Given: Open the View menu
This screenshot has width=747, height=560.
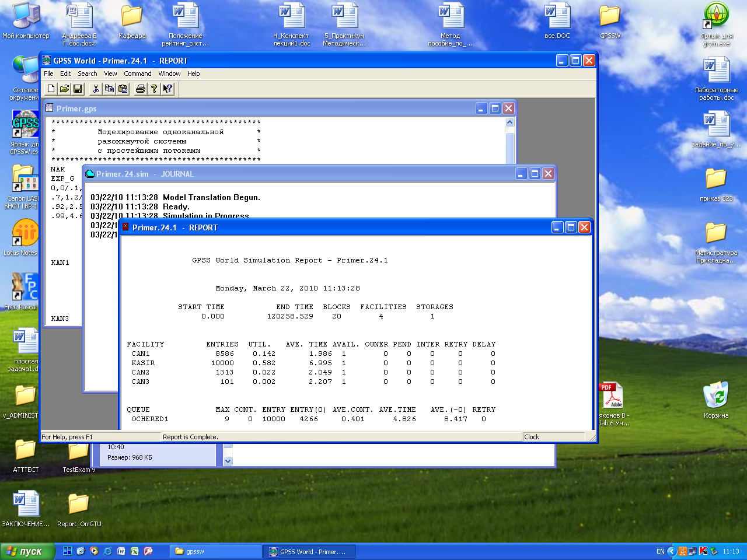Looking at the screenshot, I should pos(110,73).
